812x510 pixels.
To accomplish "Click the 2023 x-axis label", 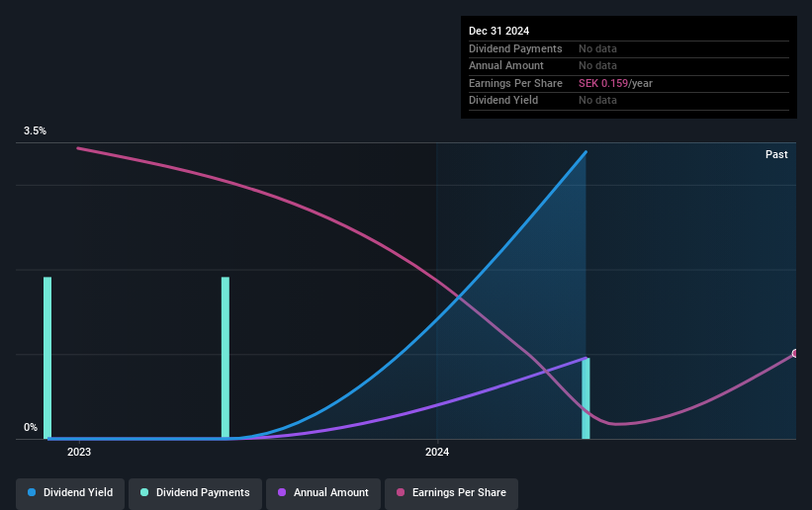I will 79,452.
